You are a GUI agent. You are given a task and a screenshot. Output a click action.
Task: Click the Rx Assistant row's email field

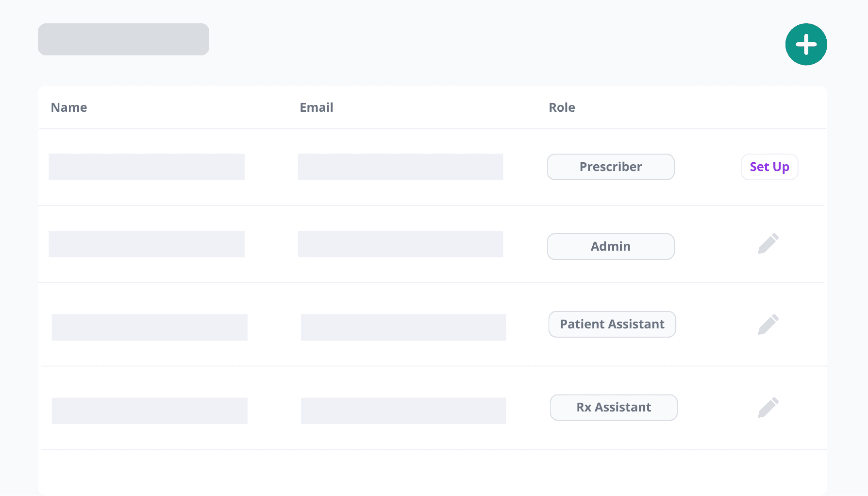[403, 411]
